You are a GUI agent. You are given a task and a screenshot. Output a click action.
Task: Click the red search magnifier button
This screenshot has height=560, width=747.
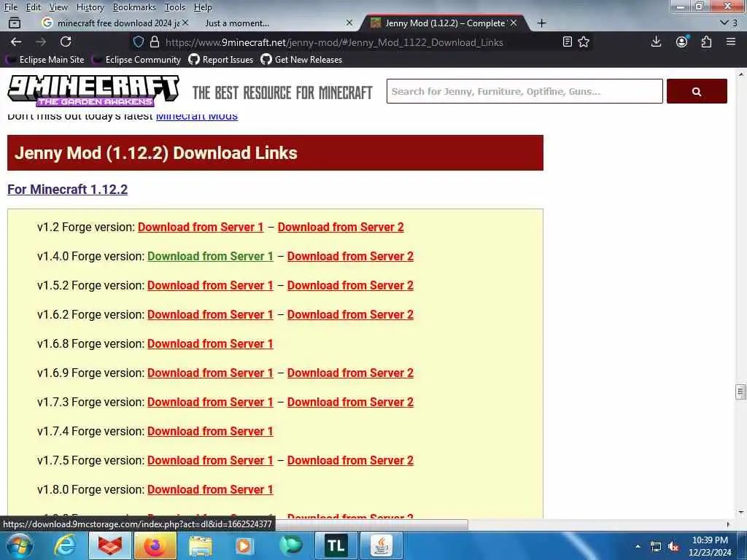pos(697,91)
